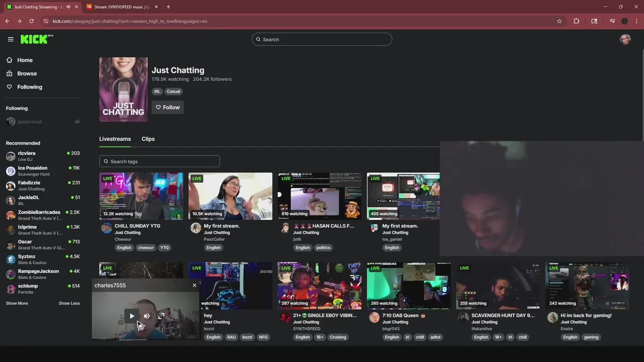Click the NFG tag under kozzi

(x=263, y=337)
